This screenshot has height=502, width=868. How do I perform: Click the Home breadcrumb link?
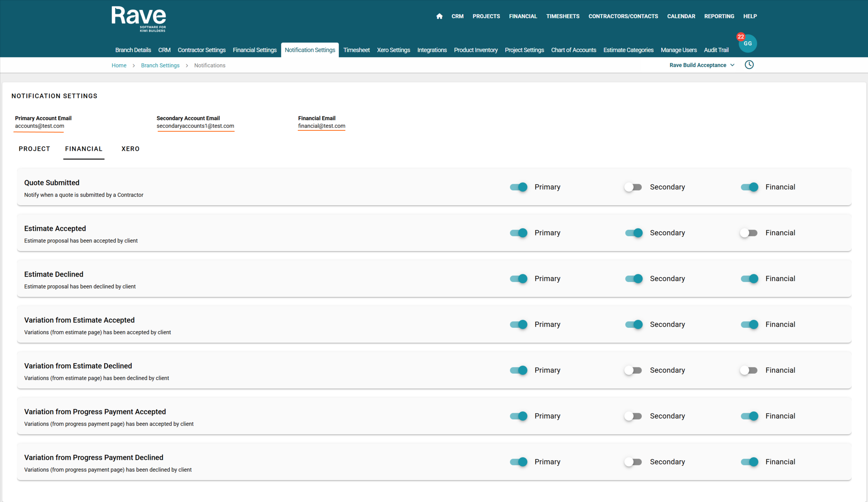click(x=119, y=66)
